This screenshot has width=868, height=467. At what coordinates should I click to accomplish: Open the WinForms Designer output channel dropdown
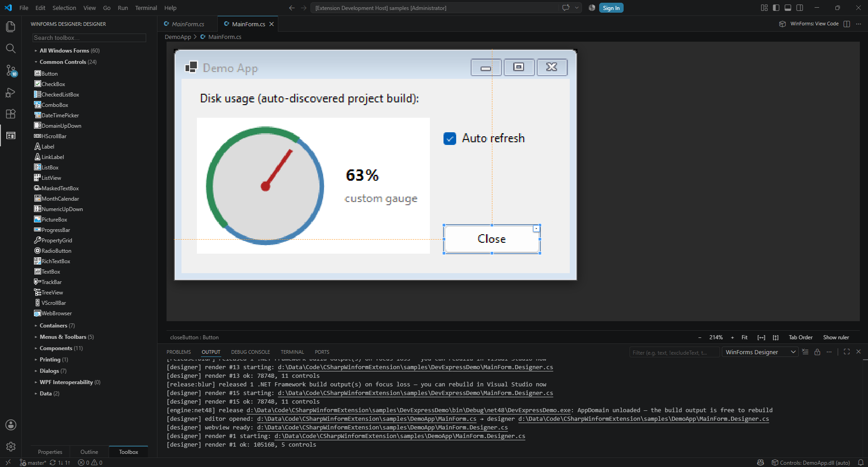coord(760,352)
